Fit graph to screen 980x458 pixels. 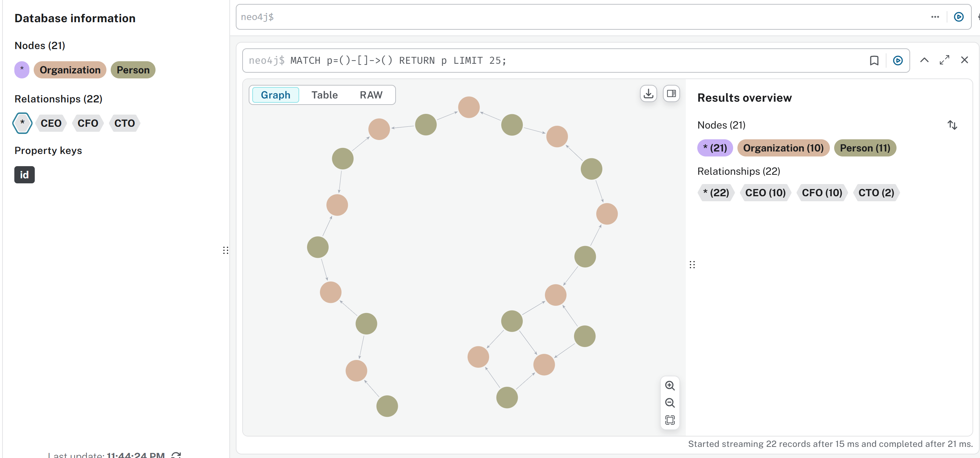[670, 420]
